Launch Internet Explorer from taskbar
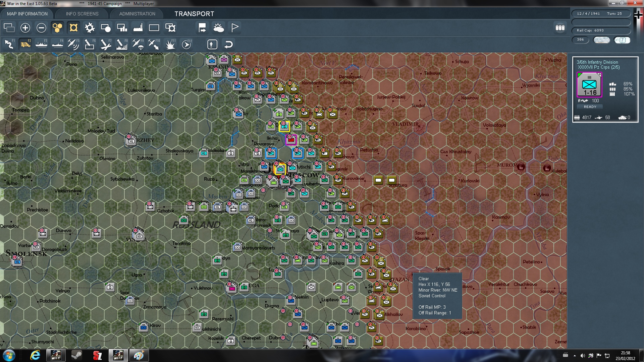 [x=35, y=355]
